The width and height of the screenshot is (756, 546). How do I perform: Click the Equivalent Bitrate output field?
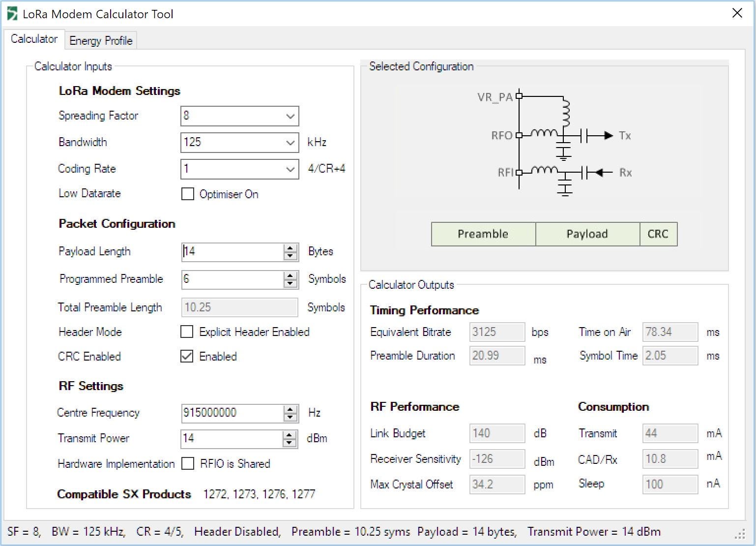(x=497, y=332)
